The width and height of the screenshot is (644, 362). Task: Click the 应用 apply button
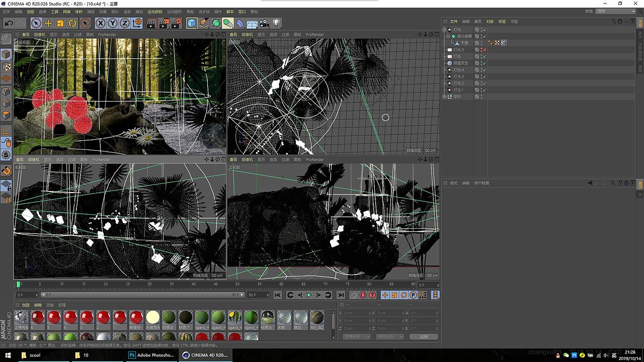pyautogui.click(x=424, y=336)
